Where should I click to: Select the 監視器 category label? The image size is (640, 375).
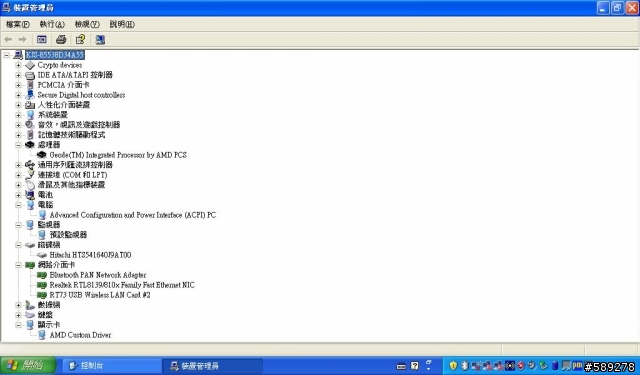(49, 225)
